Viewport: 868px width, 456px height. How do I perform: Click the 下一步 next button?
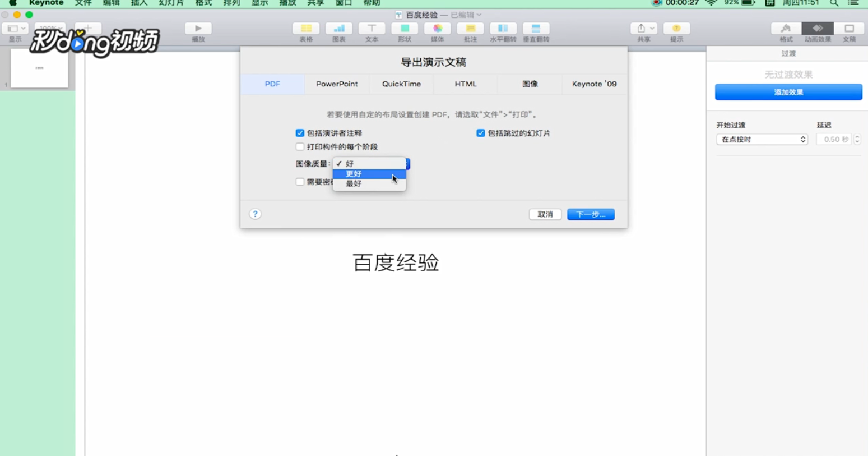[x=591, y=214]
